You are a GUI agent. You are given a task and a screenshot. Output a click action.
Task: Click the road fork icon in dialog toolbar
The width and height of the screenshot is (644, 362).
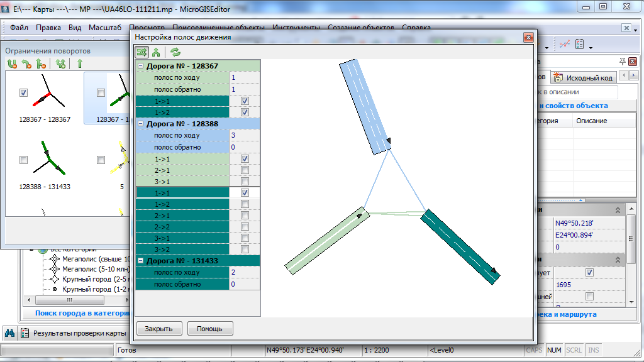coord(156,53)
